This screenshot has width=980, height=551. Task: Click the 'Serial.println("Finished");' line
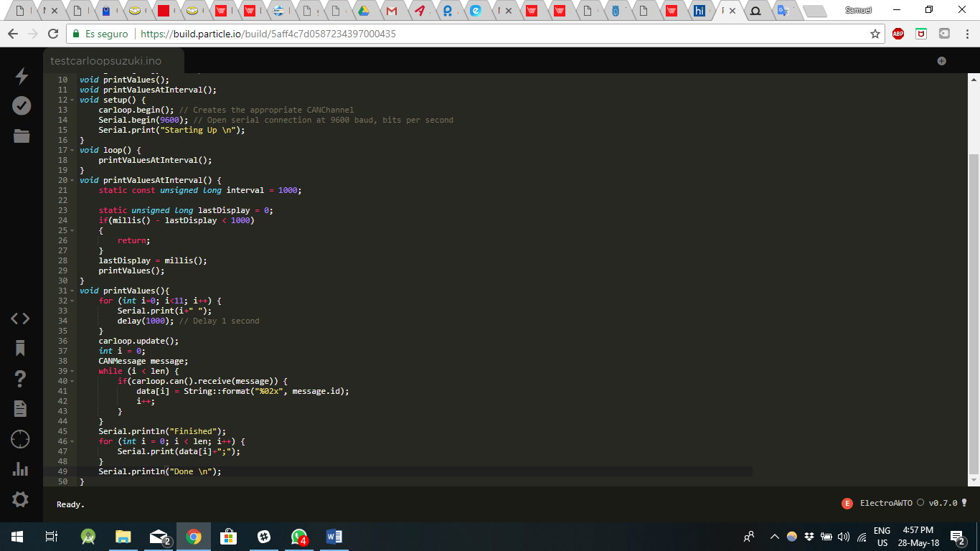(x=162, y=432)
